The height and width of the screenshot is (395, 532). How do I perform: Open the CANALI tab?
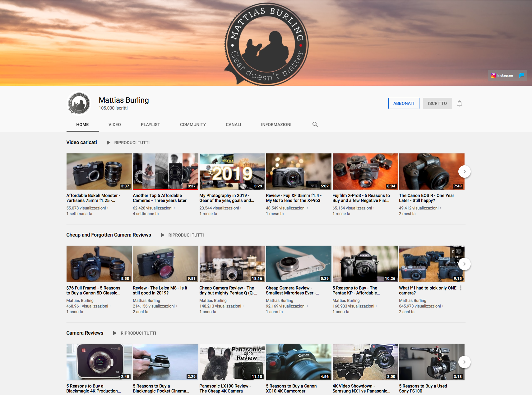click(x=234, y=125)
